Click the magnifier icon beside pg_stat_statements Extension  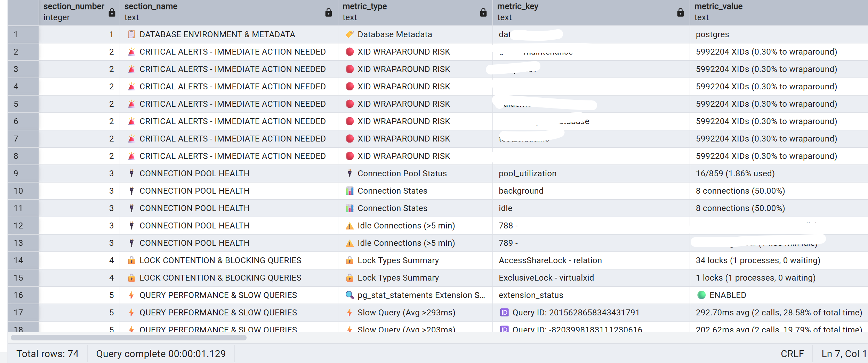[x=349, y=295]
